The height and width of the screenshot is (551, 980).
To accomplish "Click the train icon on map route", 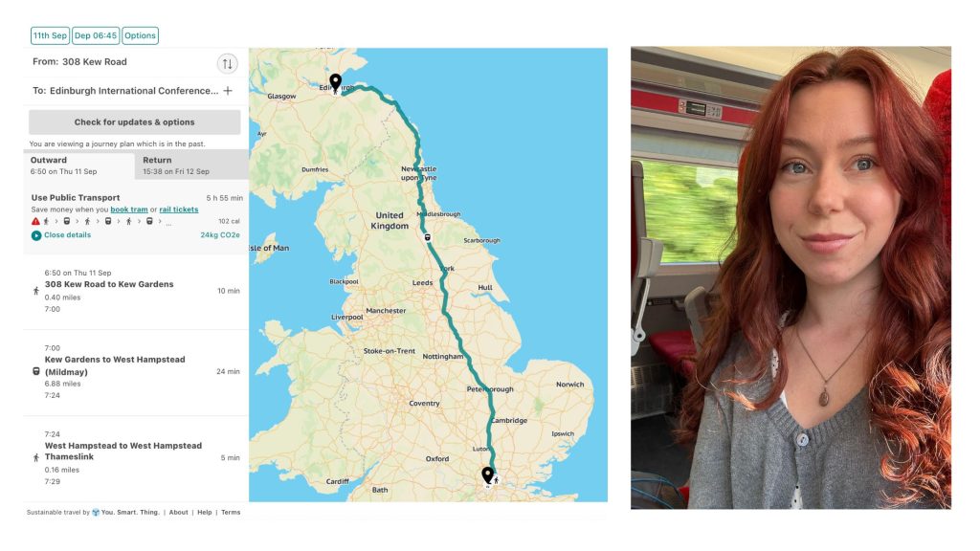I will 428,237.
